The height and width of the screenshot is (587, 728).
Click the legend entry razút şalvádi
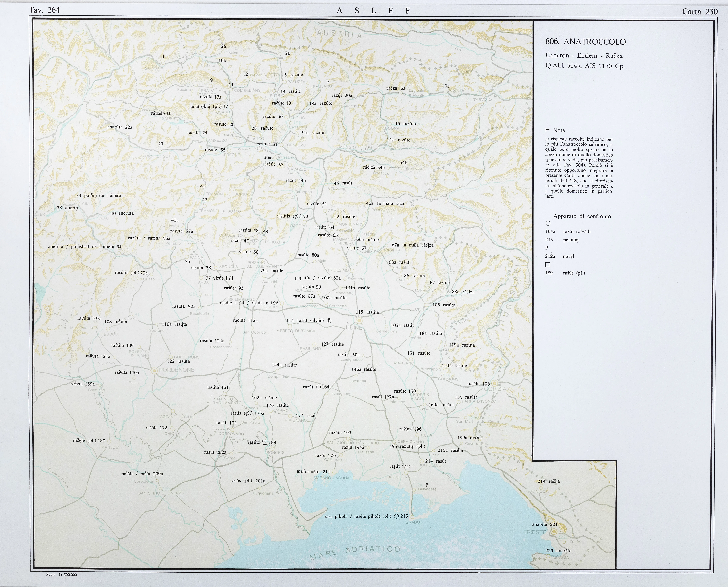pos(577,232)
